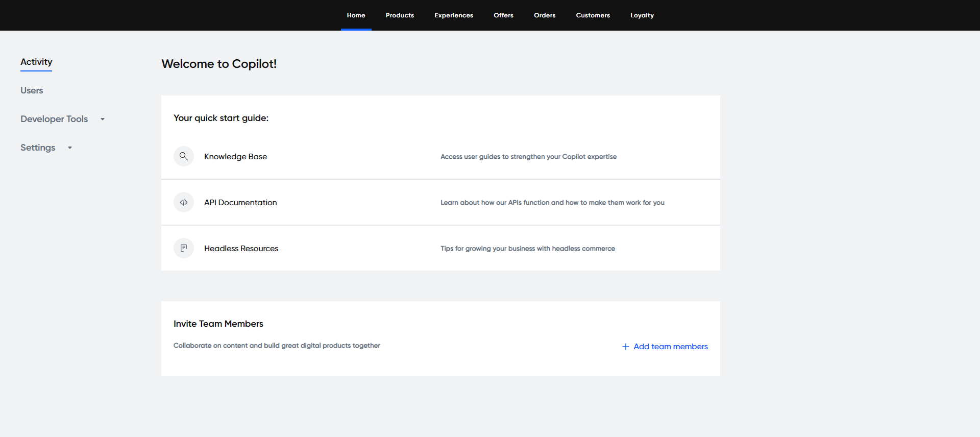This screenshot has width=980, height=437.
Task: Open Users in the sidebar
Action: (x=32, y=90)
